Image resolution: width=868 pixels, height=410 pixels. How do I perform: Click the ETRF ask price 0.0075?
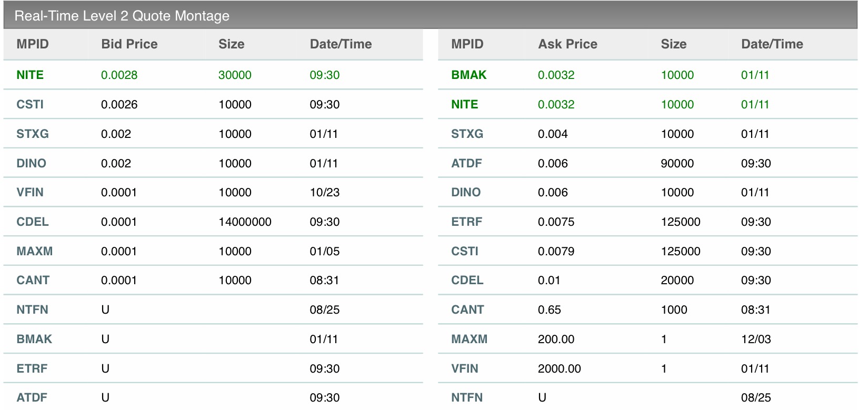(x=556, y=222)
